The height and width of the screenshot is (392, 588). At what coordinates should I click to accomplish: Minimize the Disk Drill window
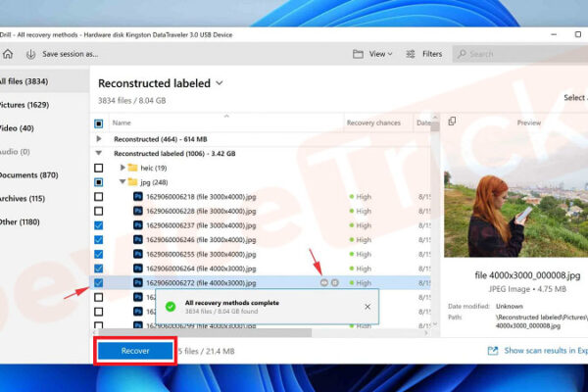click(x=554, y=34)
